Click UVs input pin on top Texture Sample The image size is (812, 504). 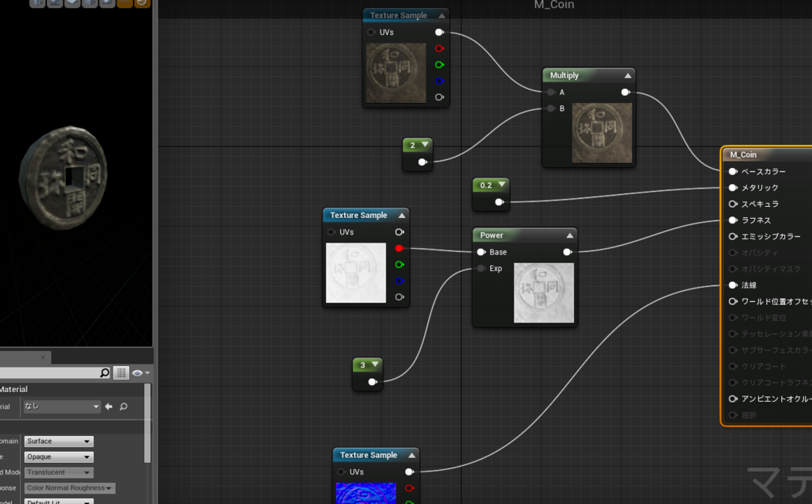(x=371, y=32)
